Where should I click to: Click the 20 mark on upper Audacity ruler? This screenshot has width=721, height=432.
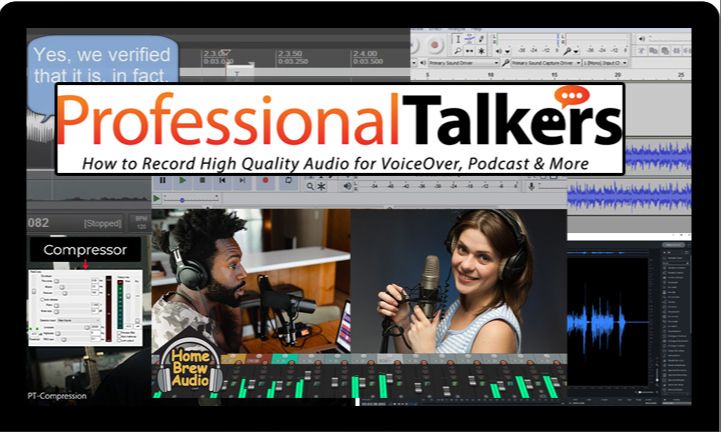618,75
